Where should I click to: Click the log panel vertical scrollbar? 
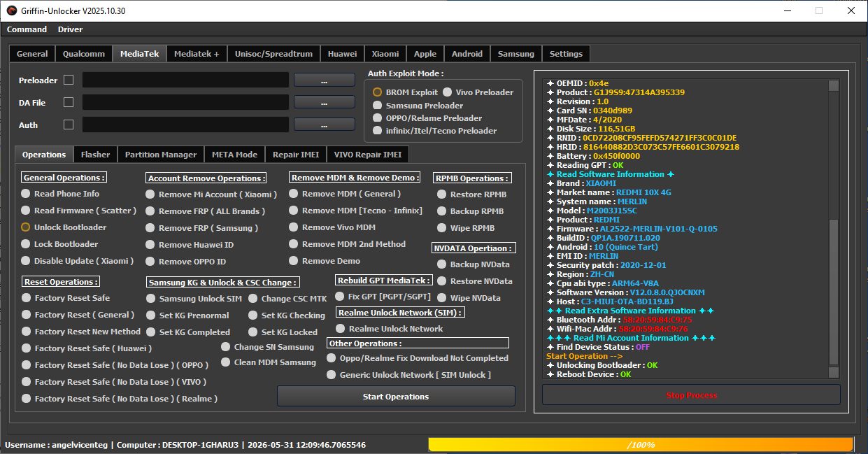click(833, 228)
